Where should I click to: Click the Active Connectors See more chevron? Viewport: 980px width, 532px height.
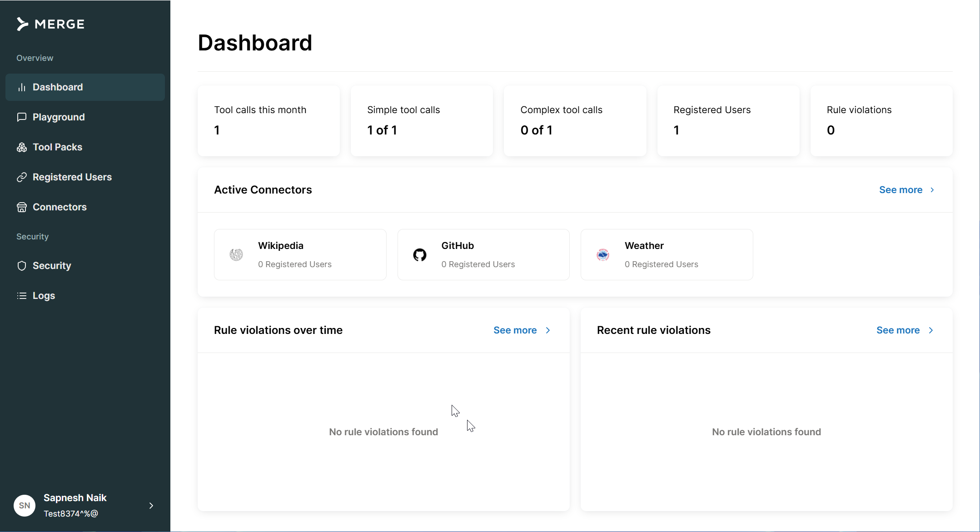(x=932, y=190)
